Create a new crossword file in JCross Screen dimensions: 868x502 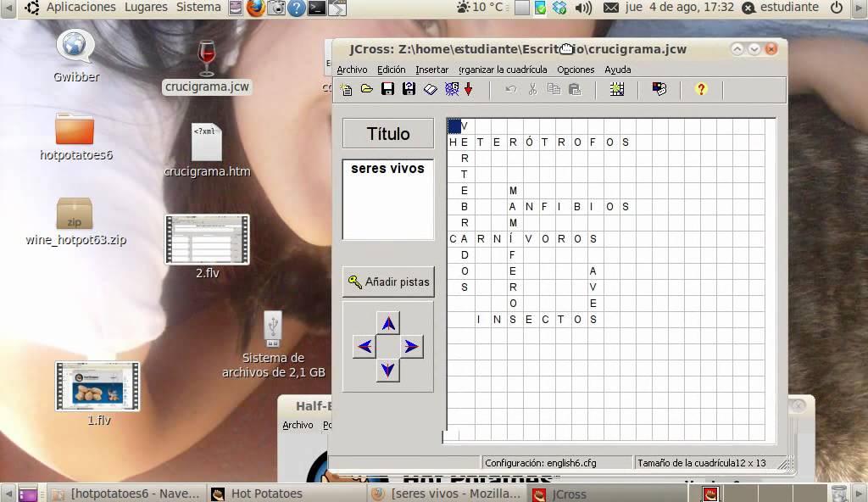tap(347, 89)
